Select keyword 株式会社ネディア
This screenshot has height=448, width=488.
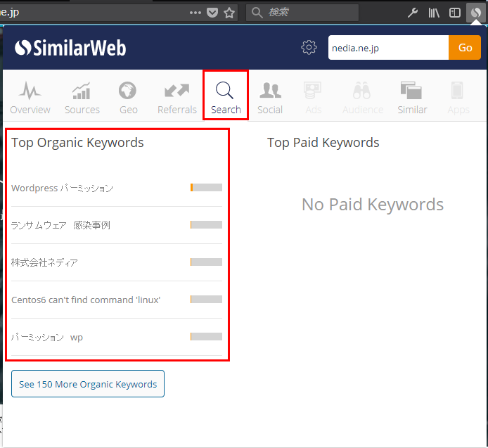[x=44, y=262]
